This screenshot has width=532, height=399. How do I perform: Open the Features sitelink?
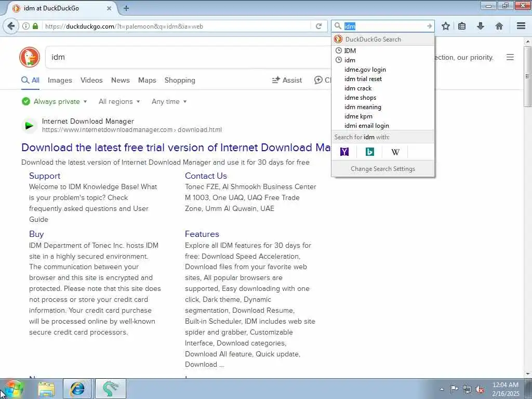202,234
